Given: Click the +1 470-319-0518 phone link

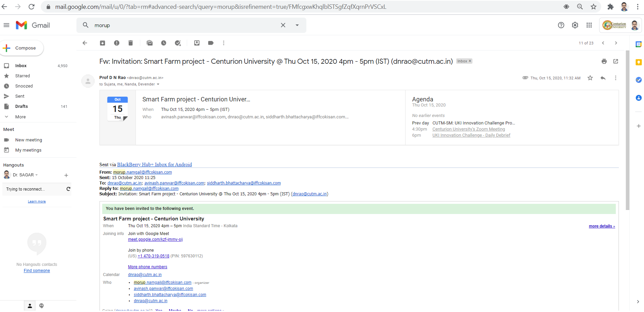Looking at the screenshot, I should tap(154, 256).
